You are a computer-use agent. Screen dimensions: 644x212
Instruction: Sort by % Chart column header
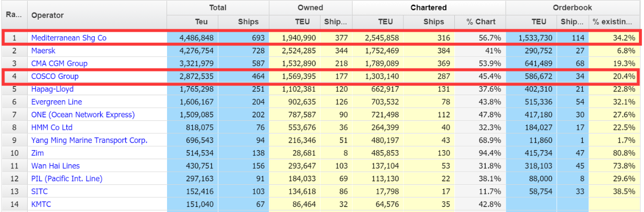click(480, 22)
